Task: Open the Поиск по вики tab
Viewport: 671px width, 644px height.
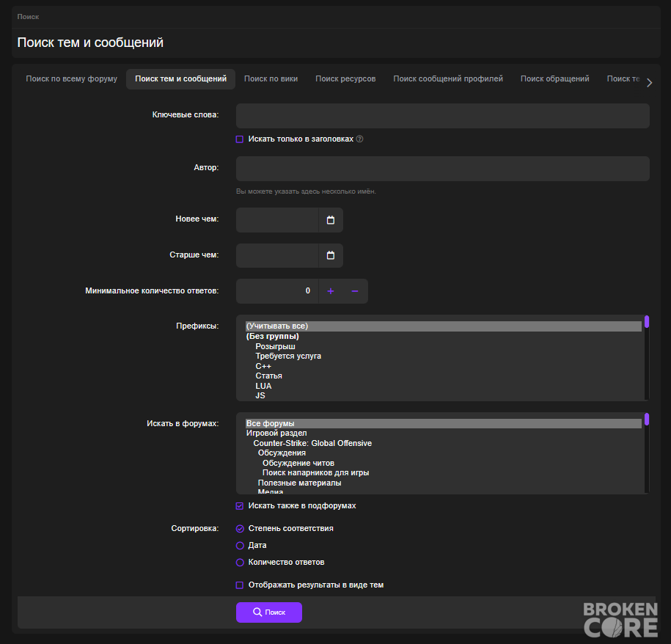Action: [x=271, y=78]
